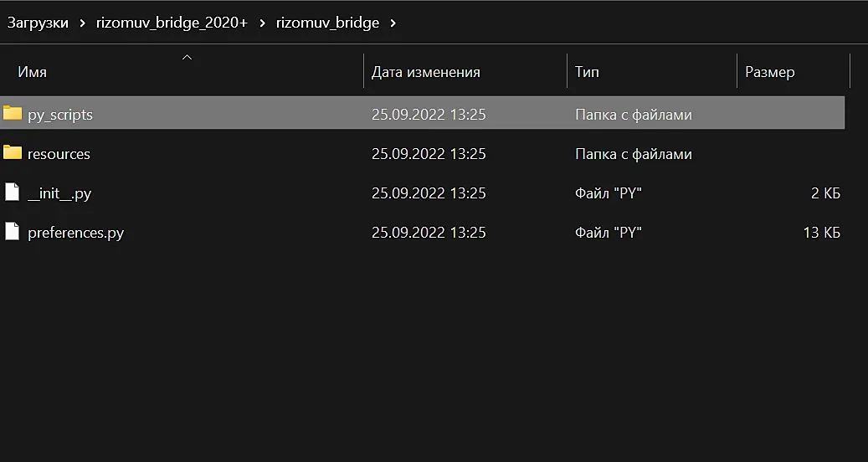Click sort direction arrow above Имя
Image resolution: width=868 pixels, height=462 pixels.
(x=187, y=57)
